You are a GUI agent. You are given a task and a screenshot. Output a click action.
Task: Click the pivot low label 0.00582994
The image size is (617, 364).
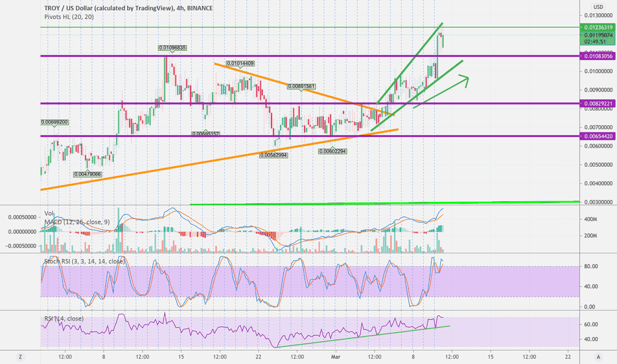tap(273, 155)
